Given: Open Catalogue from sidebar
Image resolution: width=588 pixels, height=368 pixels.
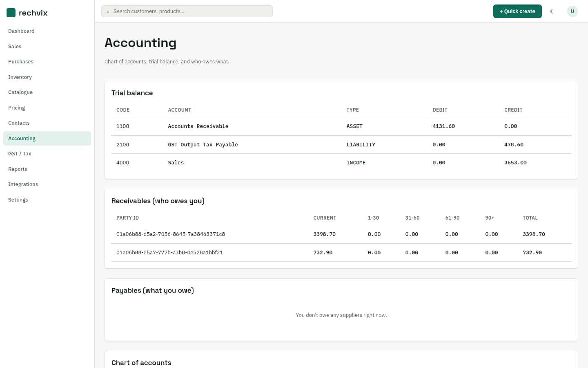Looking at the screenshot, I should (x=47, y=92).
